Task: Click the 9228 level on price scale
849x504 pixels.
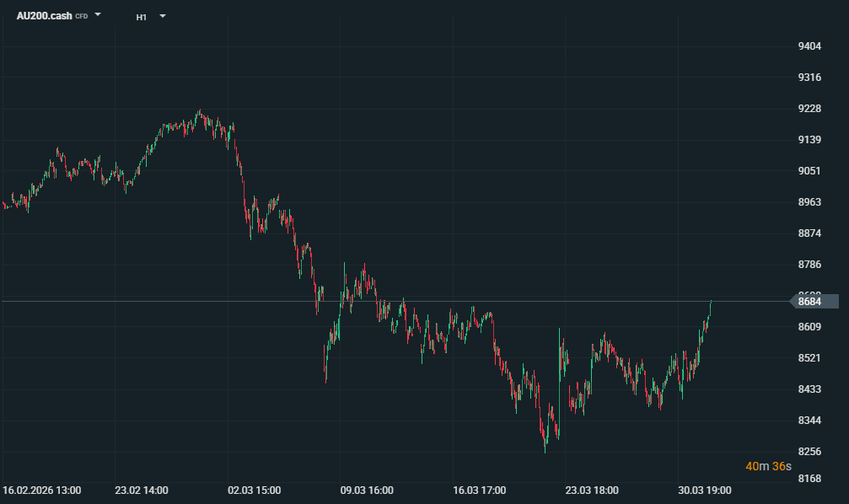Action: [809, 109]
